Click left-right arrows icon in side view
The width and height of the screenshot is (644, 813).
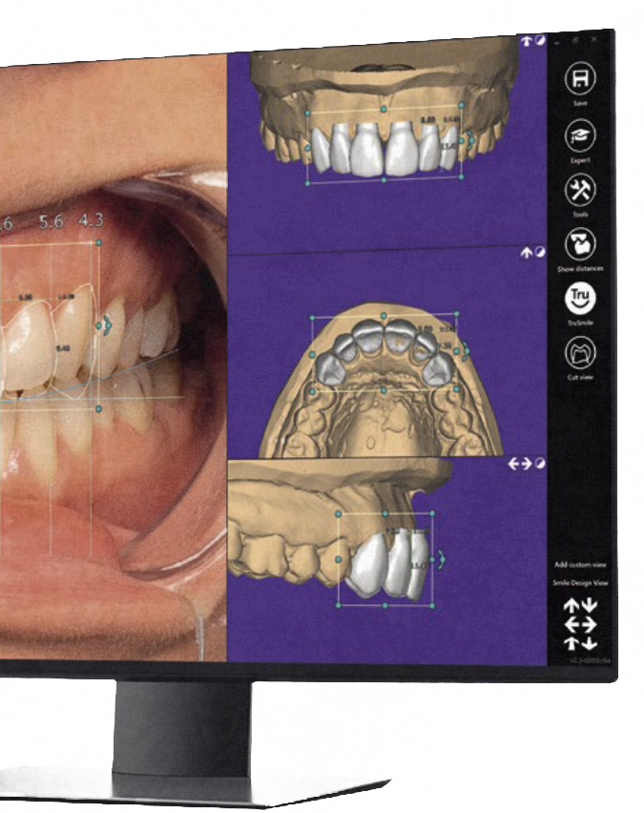[518, 463]
